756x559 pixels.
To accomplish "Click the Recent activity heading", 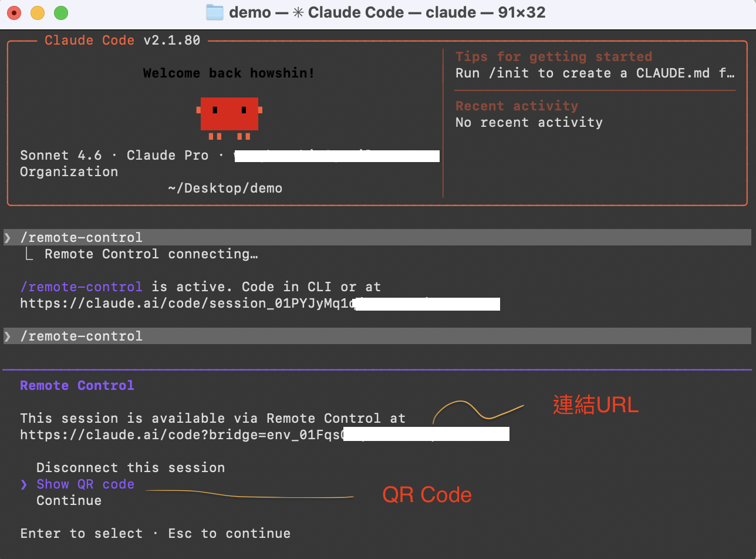I will 517,106.
